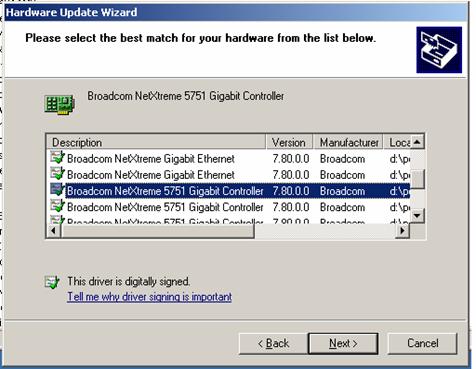Click the partially hidden Location column header
This screenshot has width=476, height=369.
pos(397,142)
